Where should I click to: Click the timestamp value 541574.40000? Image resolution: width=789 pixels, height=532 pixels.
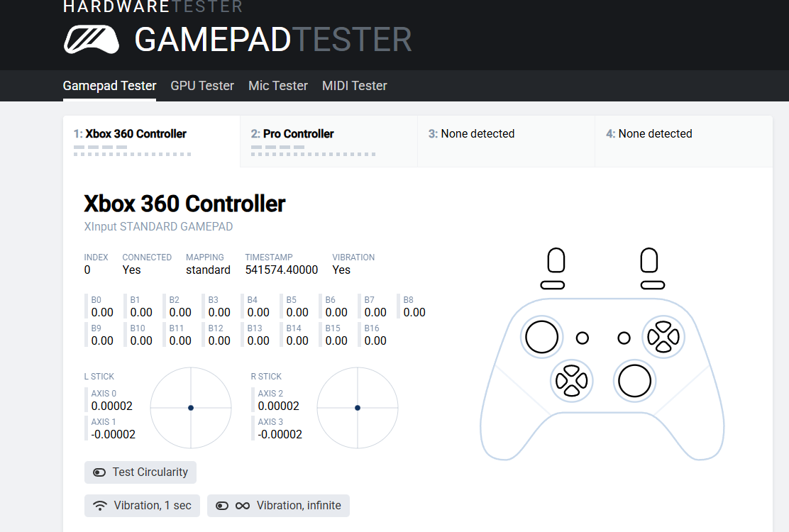tap(281, 270)
